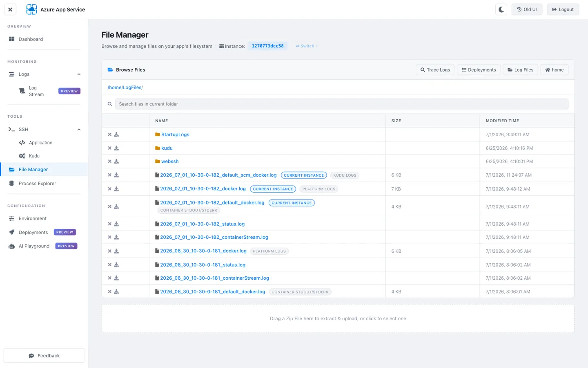Click the Zip file upload drop zone
The height and width of the screenshot is (368, 588).
338,319
